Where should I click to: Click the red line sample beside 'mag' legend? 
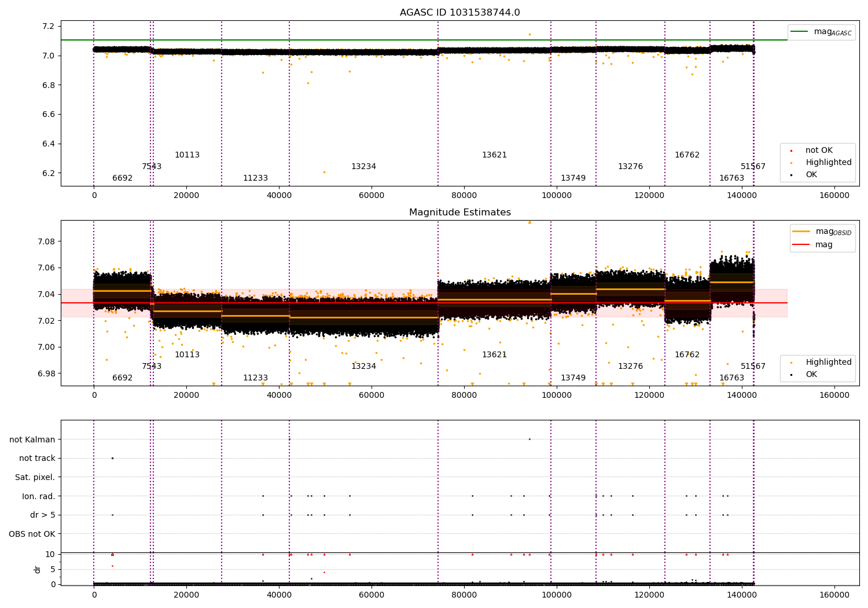(801, 245)
